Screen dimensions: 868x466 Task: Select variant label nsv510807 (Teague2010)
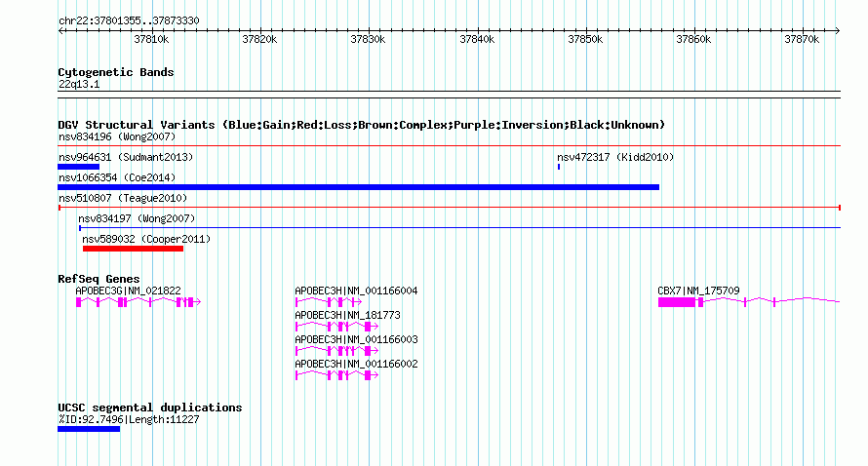[x=123, y=198]
